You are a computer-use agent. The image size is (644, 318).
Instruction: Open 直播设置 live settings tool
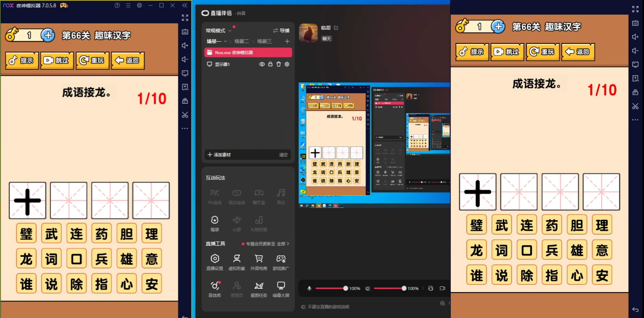pos(215,261)
